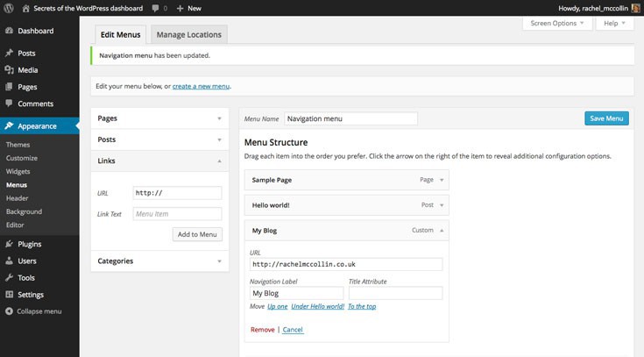Click the plus icon next to New
Viewport: 644px width, 357px height.
180,8
